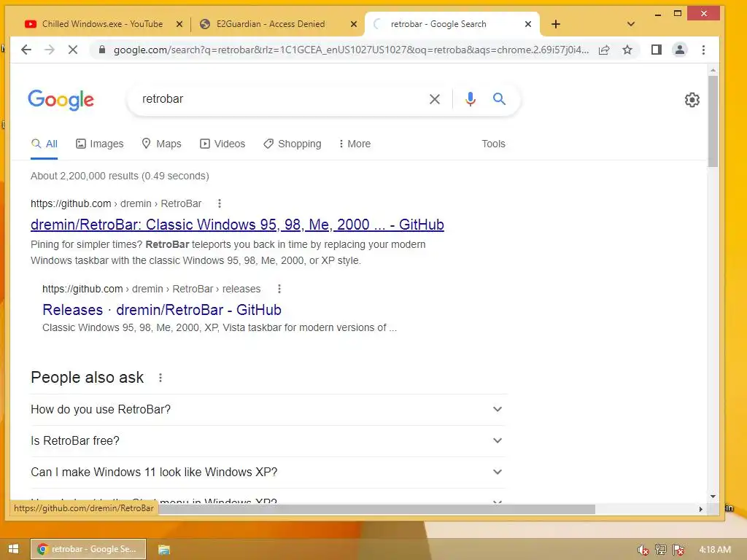The width and height of the screenshot is (747, 560).
Task: Open File Explorer from taskbar
Action: (164, 550)
